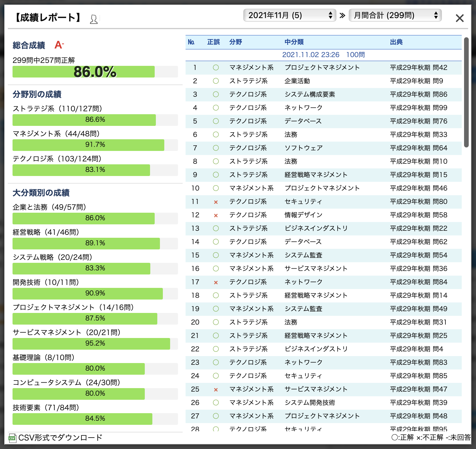The image size is (476, 449).
Task: Click the テクノロジ系 83.1% progress bar
Action: [x=95, y=170]
